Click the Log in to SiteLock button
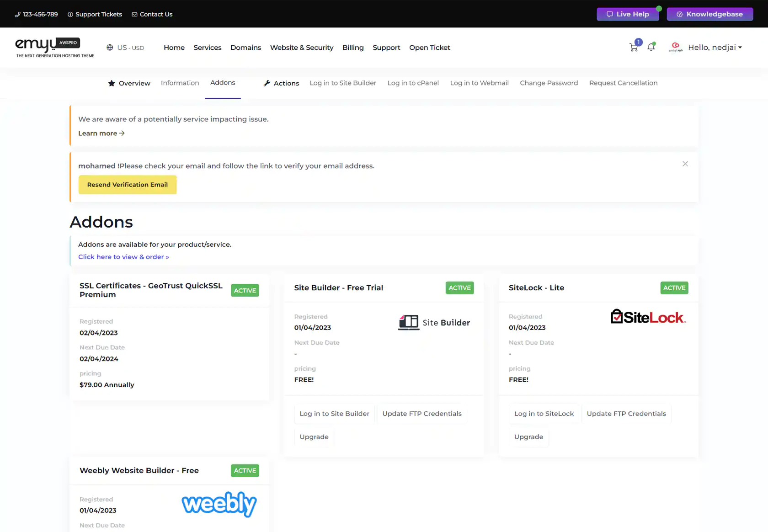 coord(544,414)
